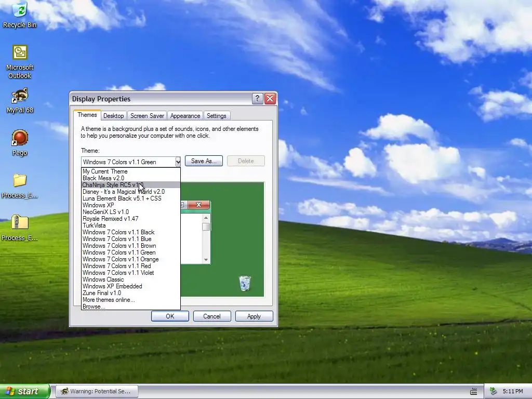Screen dimensions: 532x399
Task: Select the Browse... entry in theme list
Action: pos(131,307)
